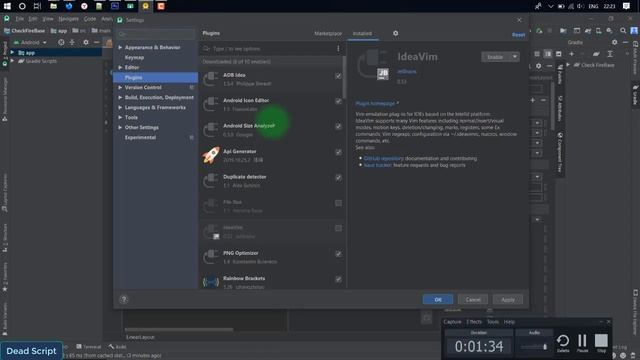Click the Gradle elephant icon in Gradle toolbar

596,54
